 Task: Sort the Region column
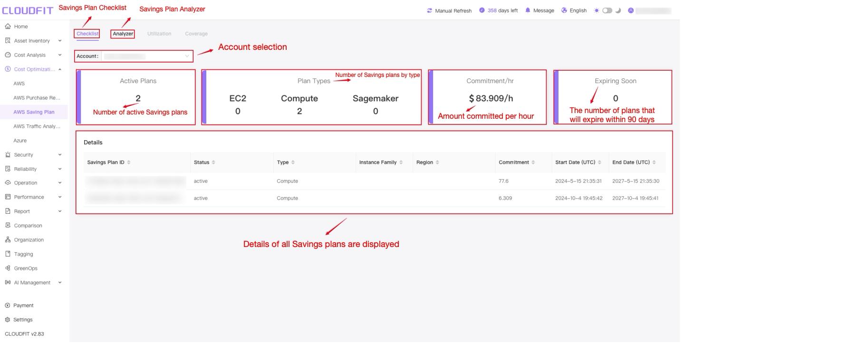[x=437, y=162]
